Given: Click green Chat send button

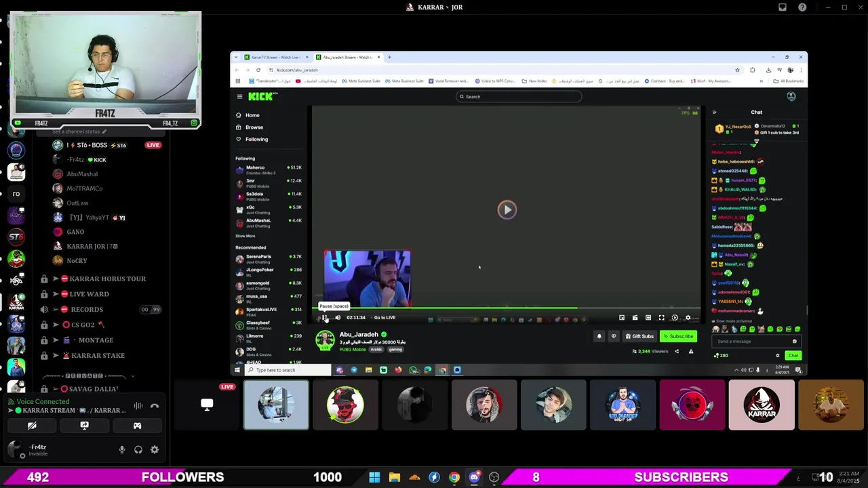Looking at the screenshot, I should (793, 355).
